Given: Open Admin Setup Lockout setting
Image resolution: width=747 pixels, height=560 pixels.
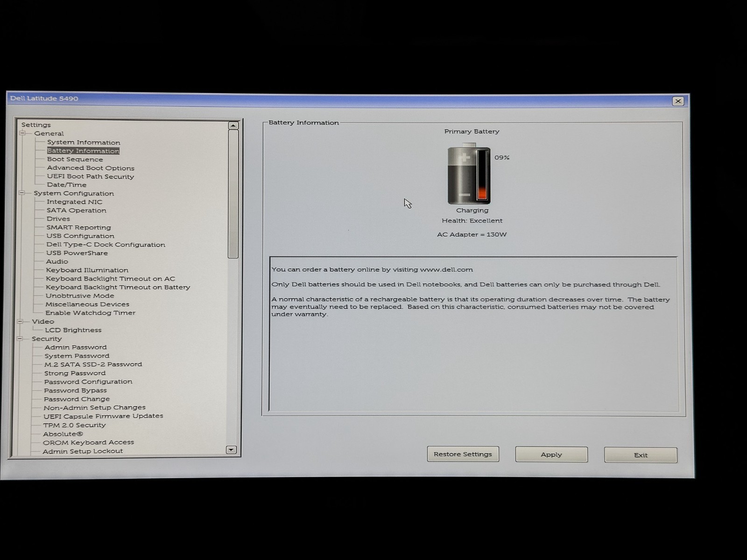Looking at the screenshot, I should coord(83,451).
